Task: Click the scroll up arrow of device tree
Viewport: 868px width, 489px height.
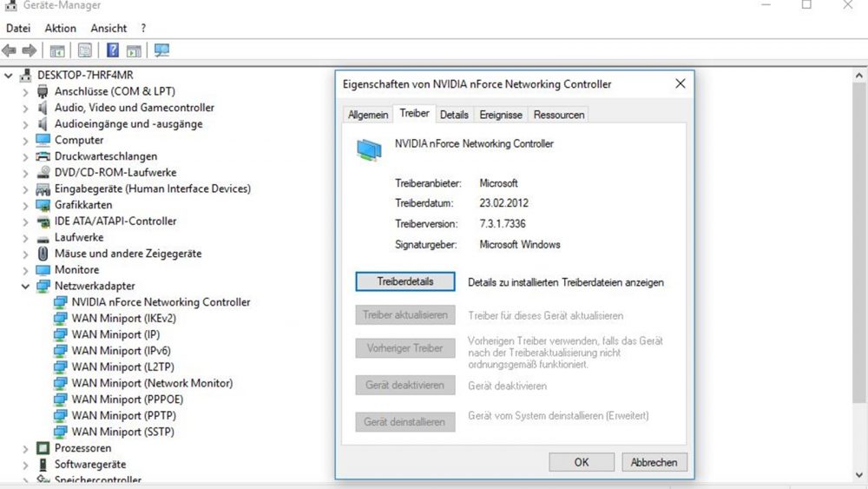Action: tap(858, 76)
